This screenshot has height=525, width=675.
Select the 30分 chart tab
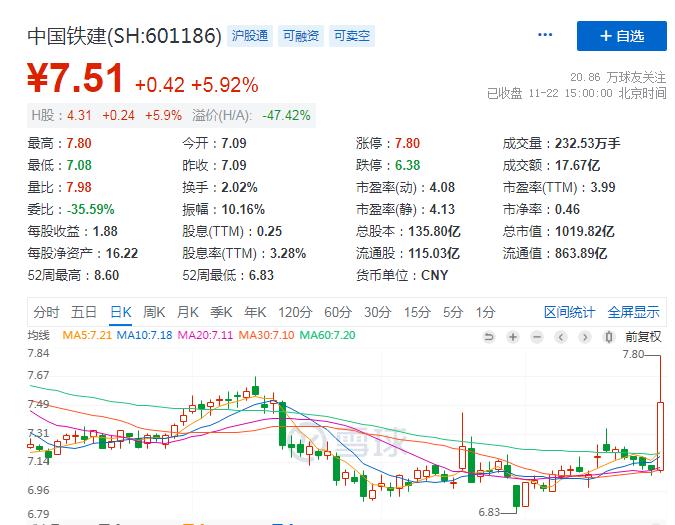tap(378, 312)
